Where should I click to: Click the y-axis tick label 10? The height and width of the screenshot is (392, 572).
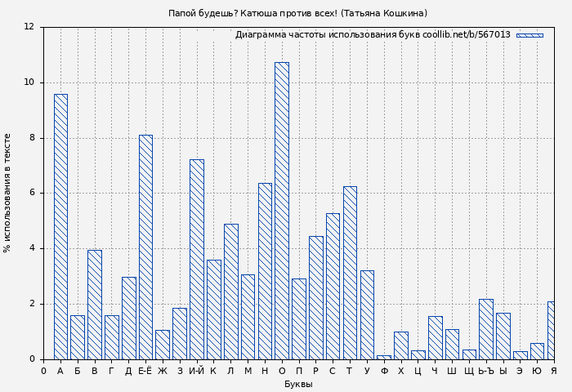(29, 82)
